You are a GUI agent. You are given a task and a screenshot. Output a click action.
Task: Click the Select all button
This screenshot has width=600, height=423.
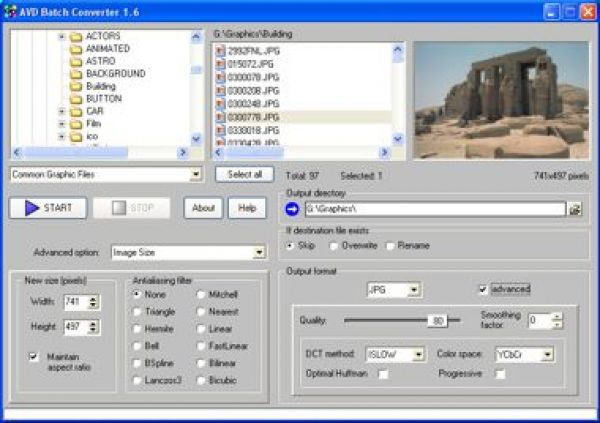pos(245,175)
